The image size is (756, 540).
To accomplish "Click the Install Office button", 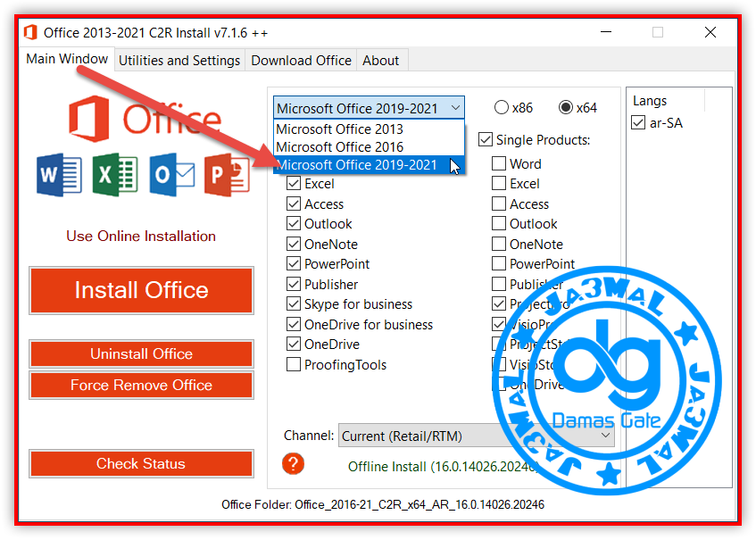I will [x=141, y=290].
